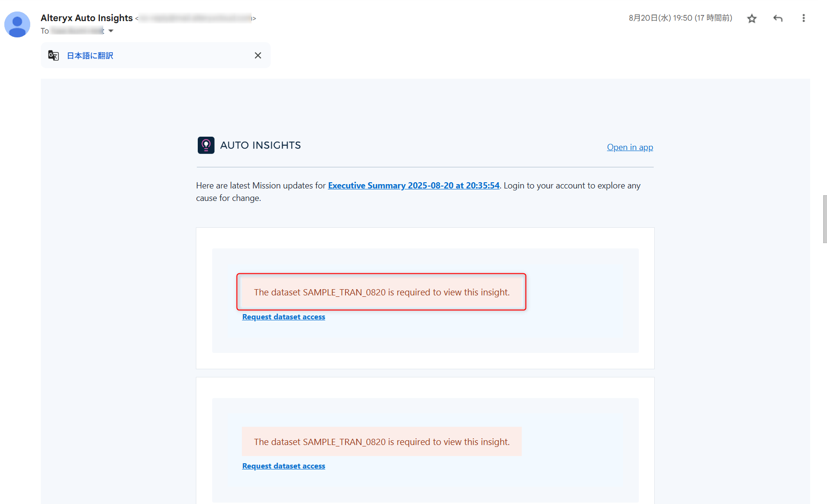Click the vertical scrollbar thumb on right
Viewport: 827px width, 504px height.
coord(825,219)
